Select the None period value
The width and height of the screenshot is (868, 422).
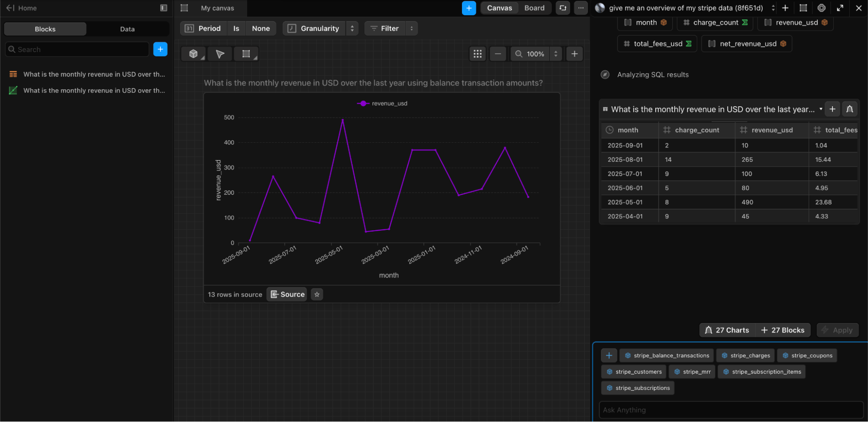click(x=261, y=29)
